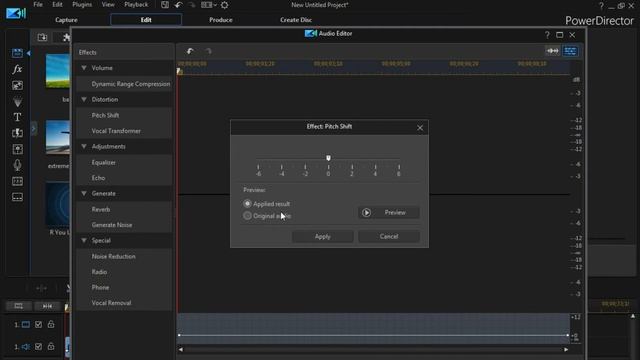
Task: Click the Apply button
Action: (x=322, y=236)
